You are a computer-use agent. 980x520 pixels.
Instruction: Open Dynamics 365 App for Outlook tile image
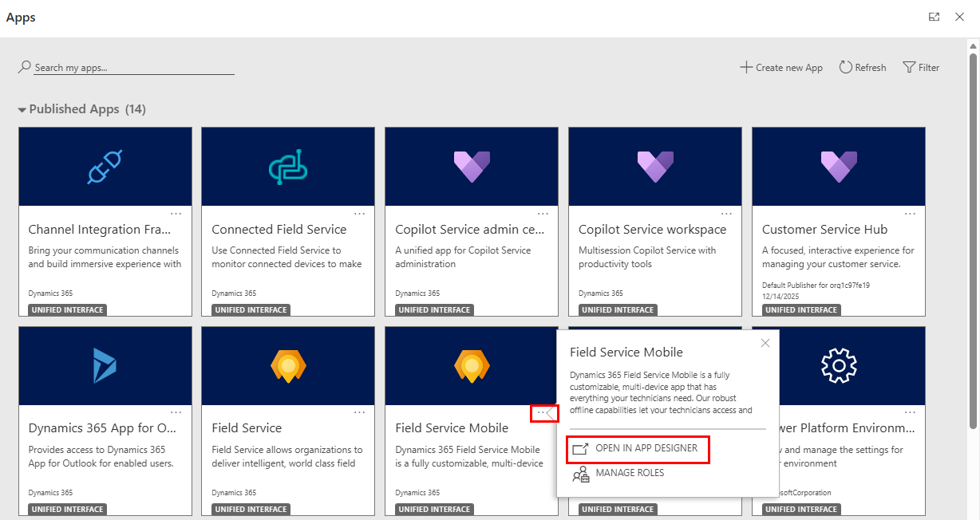point(105,365)
